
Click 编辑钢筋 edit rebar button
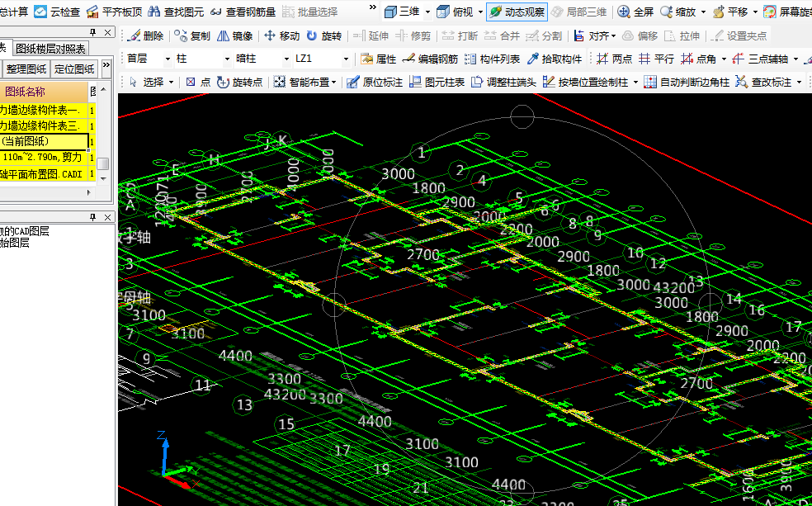coord(430,59)
